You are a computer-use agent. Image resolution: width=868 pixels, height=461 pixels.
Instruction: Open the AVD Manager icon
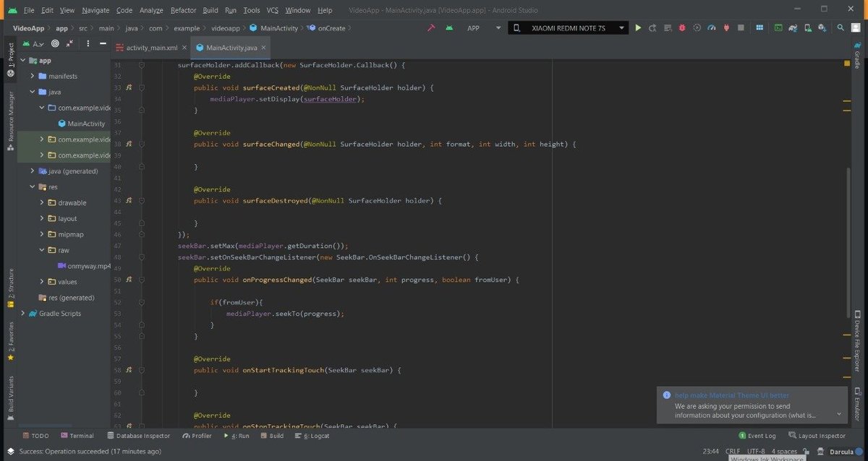[x=808, y=28]
